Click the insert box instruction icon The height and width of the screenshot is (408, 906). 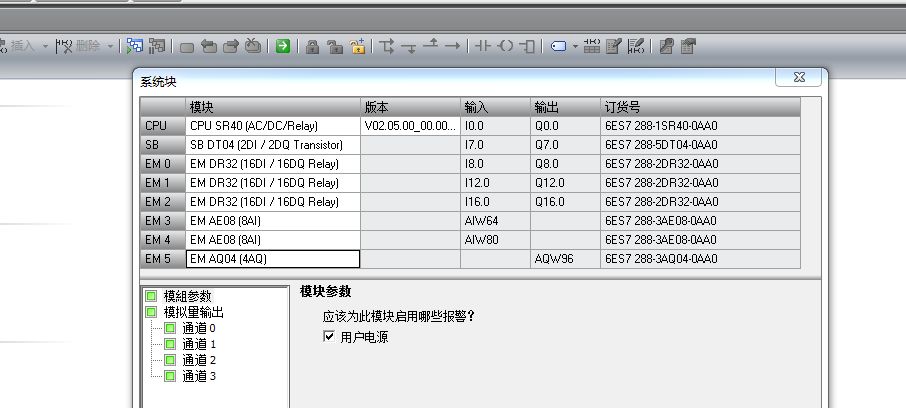pyautogui.click(x=527, y=46)
